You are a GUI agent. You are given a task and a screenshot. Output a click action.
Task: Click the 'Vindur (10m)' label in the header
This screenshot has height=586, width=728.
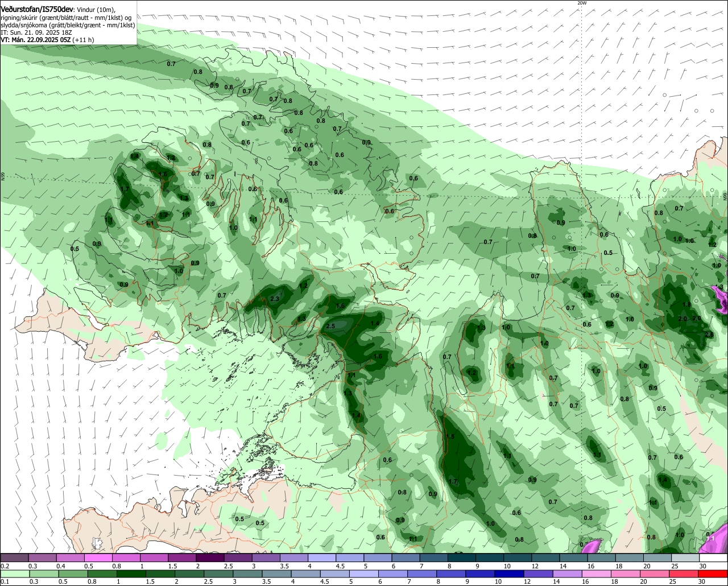tap(96, 10)
